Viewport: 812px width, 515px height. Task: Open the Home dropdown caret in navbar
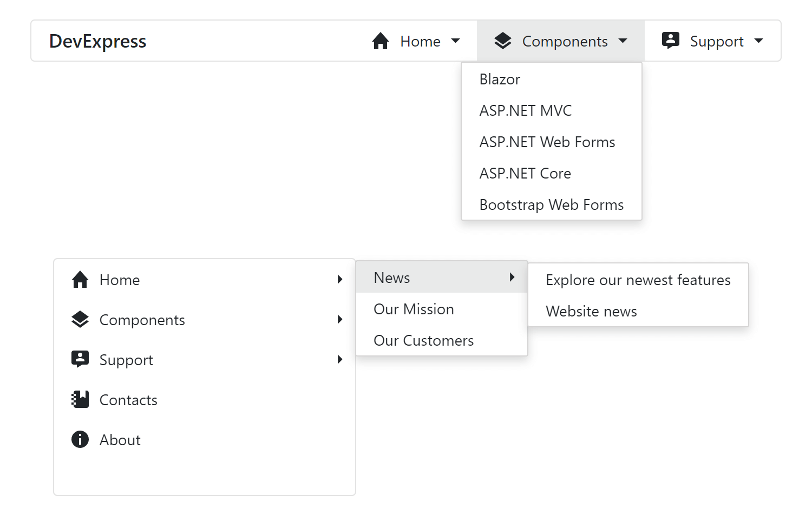(x=456, y=41)
